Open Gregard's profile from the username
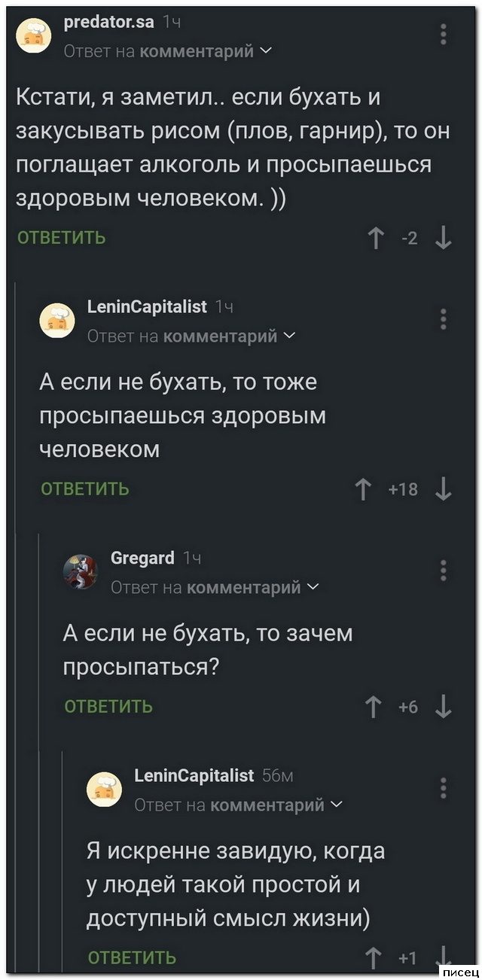The width and height of the screenshot is (482, 980). click(142, 558)
